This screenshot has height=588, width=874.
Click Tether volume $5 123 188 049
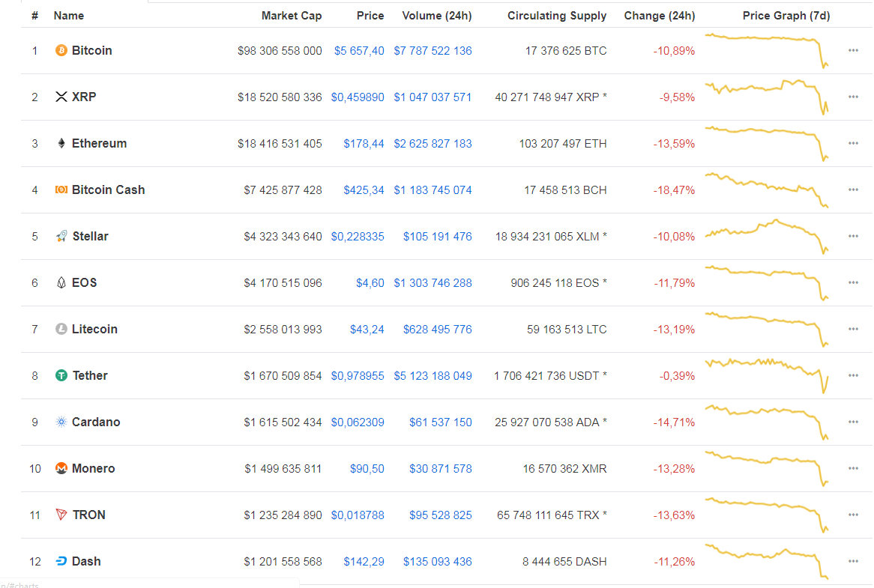tap(433, 376)
